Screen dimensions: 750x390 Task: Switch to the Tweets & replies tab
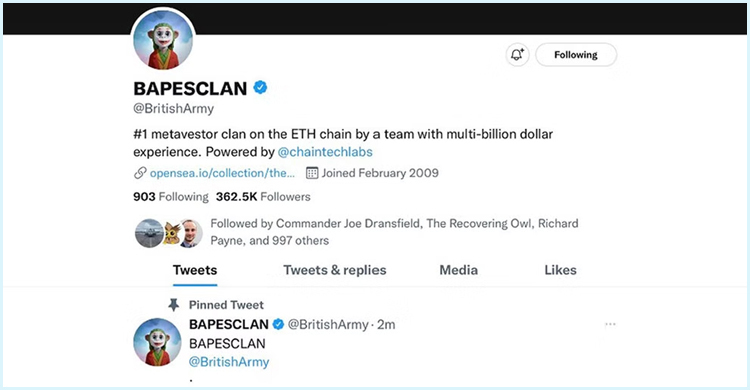coord(335,270)
